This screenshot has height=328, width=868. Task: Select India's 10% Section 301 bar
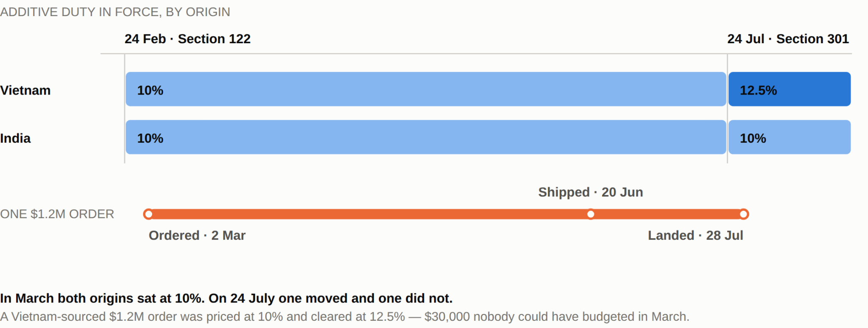[790, 137]
